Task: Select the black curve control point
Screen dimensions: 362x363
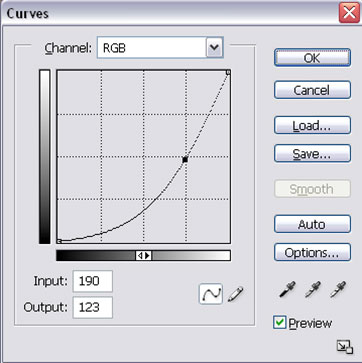Action: point(185,160)
